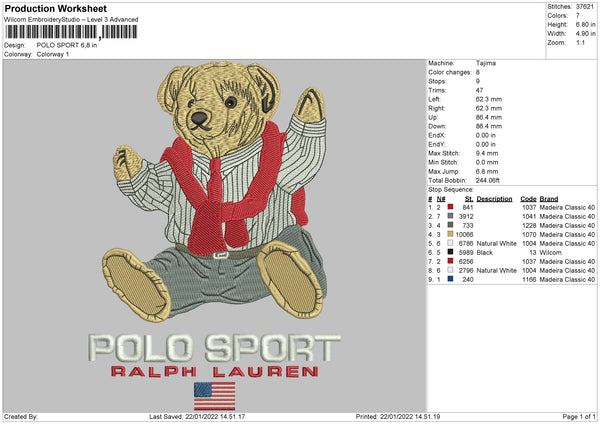Click the 'POLO SPORT' embroidered lettering
Screen dimensions: 600x424
click(214, 347)
